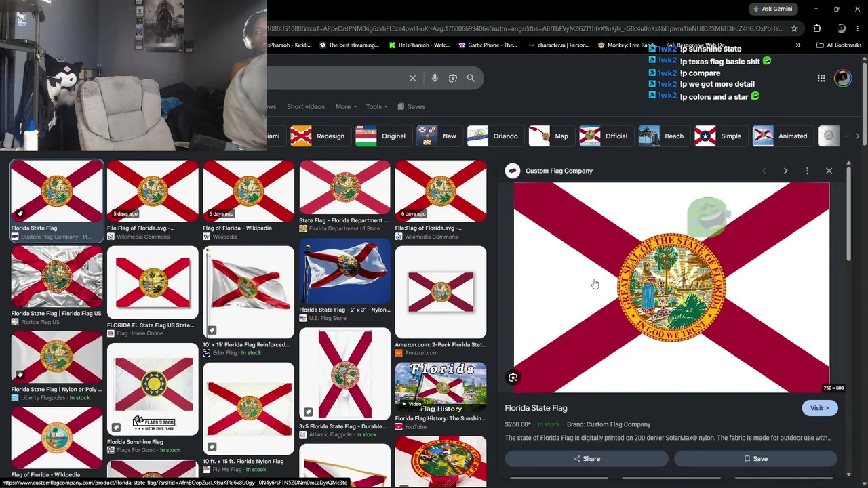This screenshot has height=488, width=868.
Task: Open the character.ai bookmark
Action: pyautogui.click(x=558, y=45)
